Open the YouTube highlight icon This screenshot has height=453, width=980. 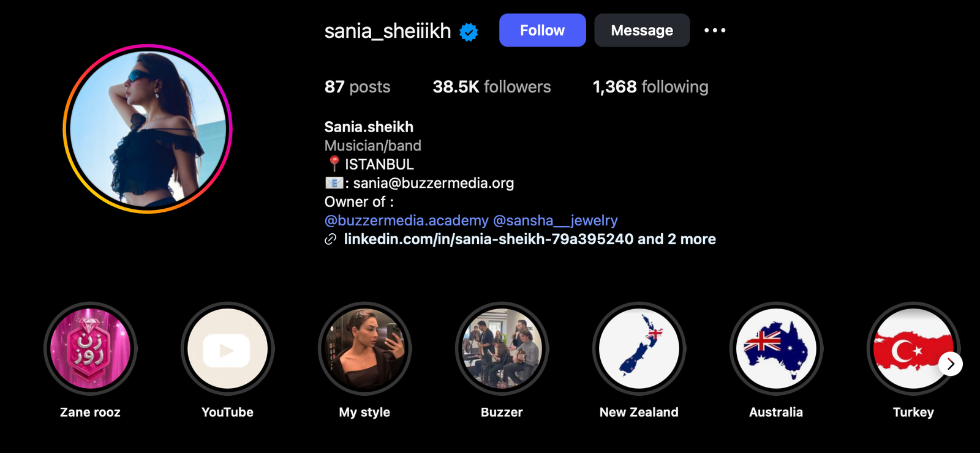point(228,349)
